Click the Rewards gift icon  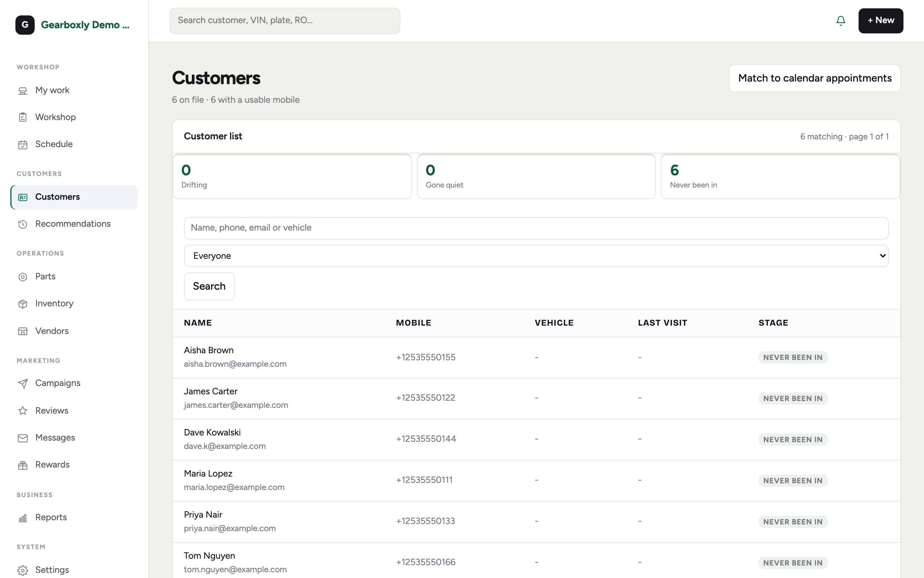[22, 465]
